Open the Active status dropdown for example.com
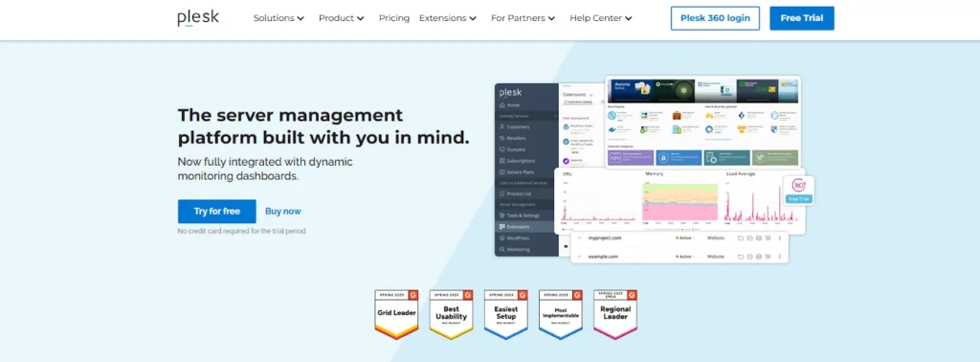Screen dimensions: 980x362 pos(685,257)
